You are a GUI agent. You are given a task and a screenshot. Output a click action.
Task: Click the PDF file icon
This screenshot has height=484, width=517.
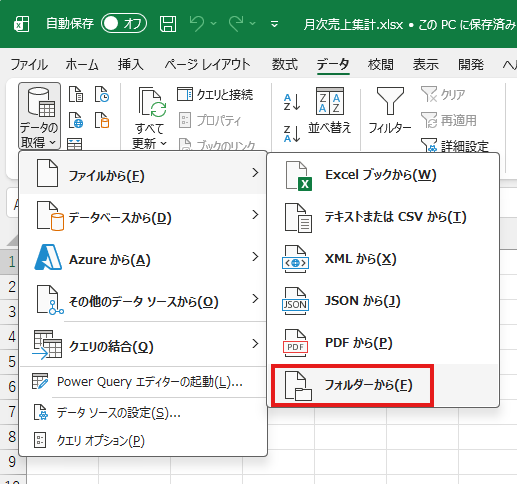point(295,343)
